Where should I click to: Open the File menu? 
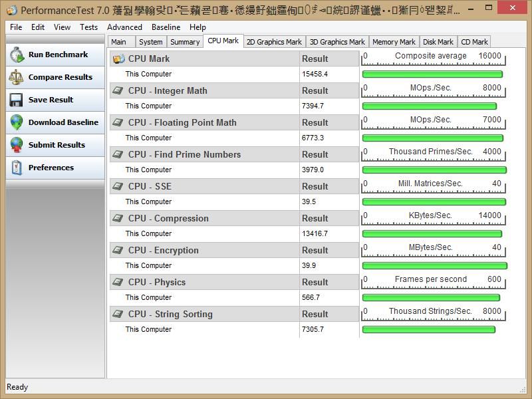[16, 27]
